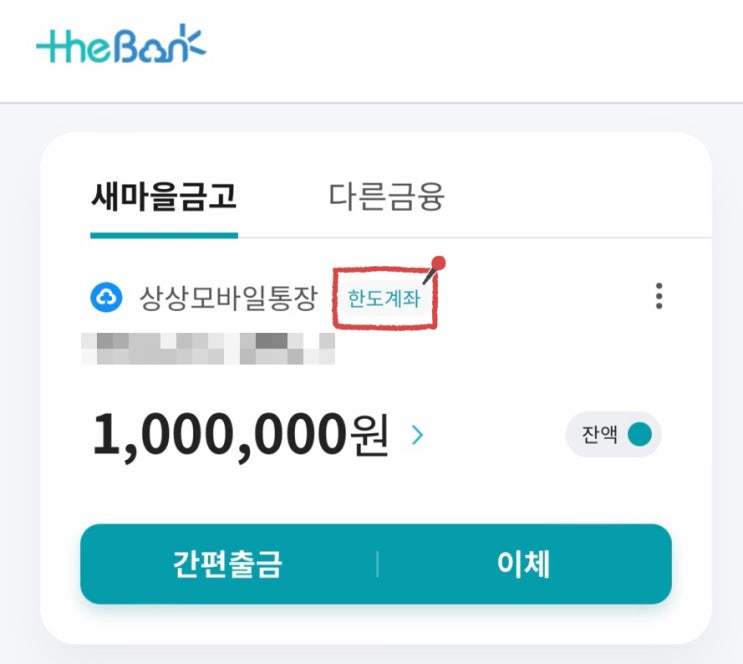Click the red pin marker on 한도계좌
This screenshot has width=743, height=664.
point(438,265)
